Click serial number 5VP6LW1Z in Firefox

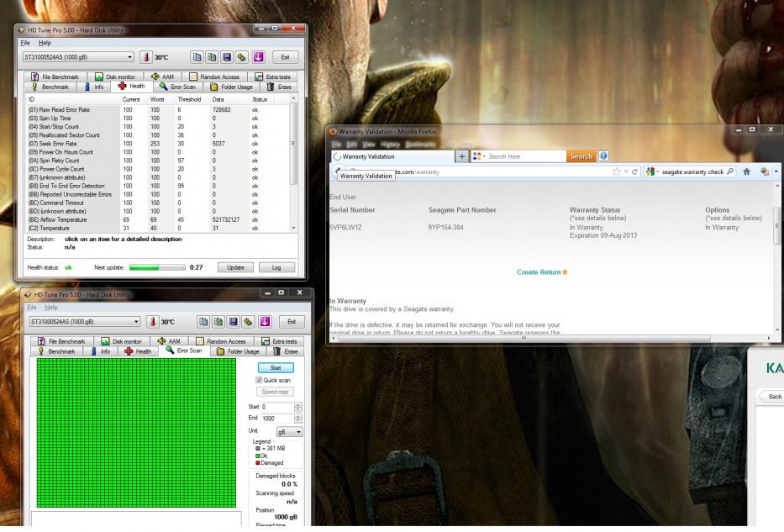[x=346, y=227]
